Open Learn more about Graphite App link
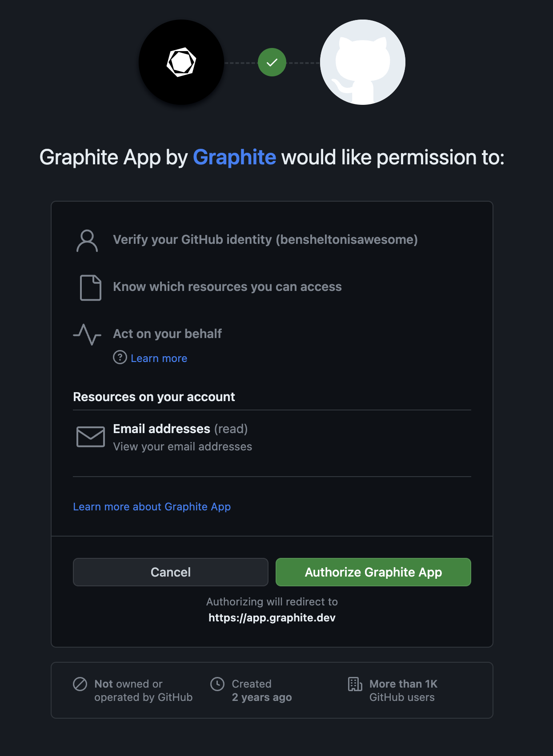 click(152, 507)
